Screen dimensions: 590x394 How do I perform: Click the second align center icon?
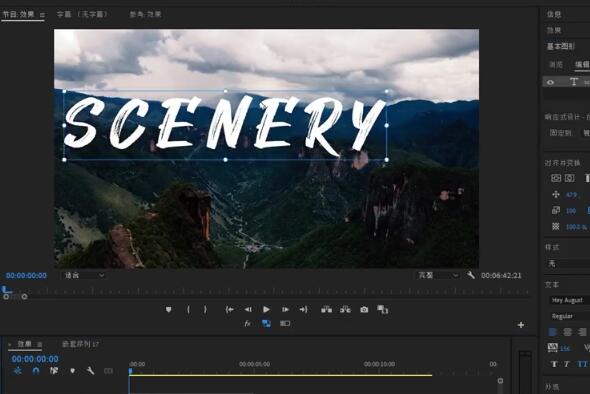click(x=570, y=178)
